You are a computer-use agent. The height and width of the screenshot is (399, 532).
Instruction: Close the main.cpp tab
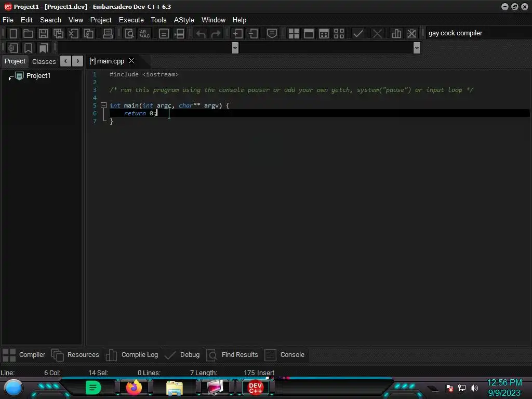(131, 61)
